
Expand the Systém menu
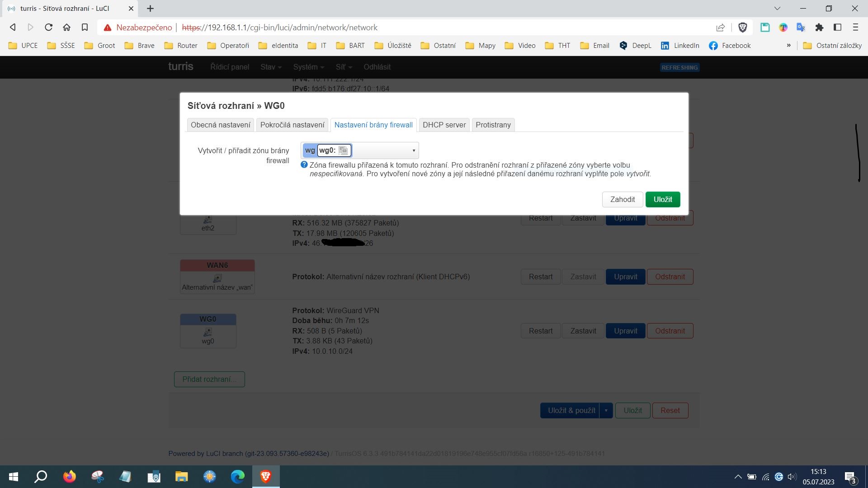[308, 67]
